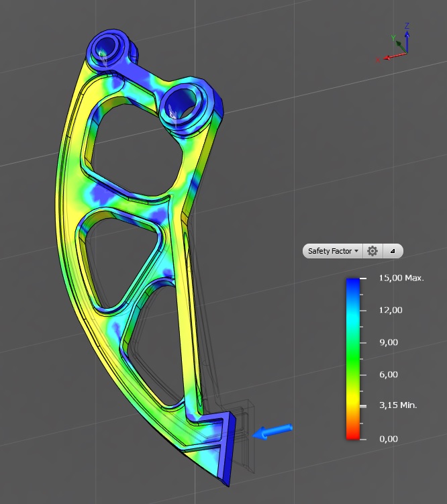Click the 9,00 legend value
This screenshot has width=447, height=504.
pyautogui.click(x=389, y=342)
